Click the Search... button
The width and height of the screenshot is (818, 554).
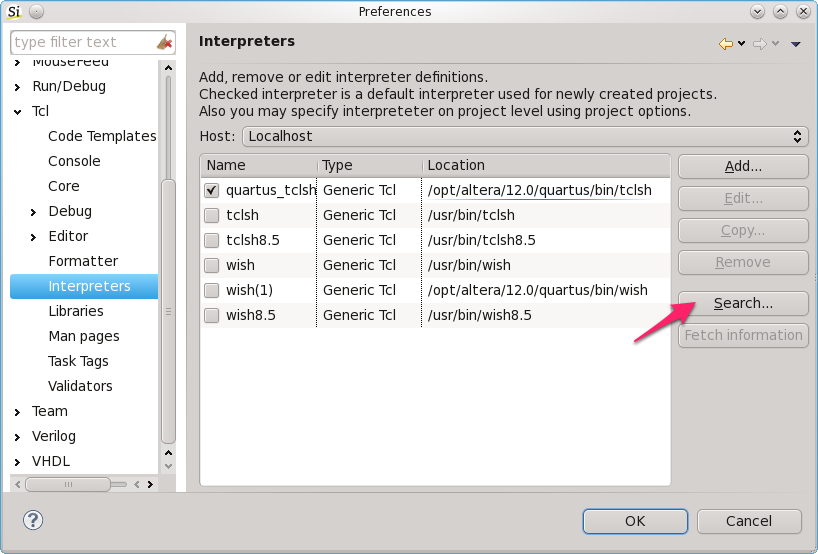pos(743,303)
